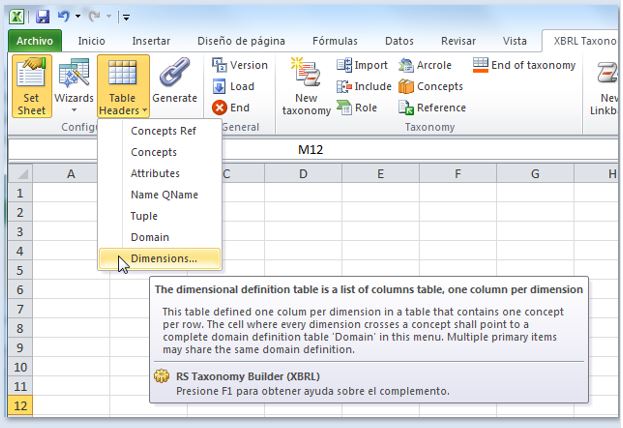The image size is (623, 428).
Task: Select column F header
Action: click(458, 174)
